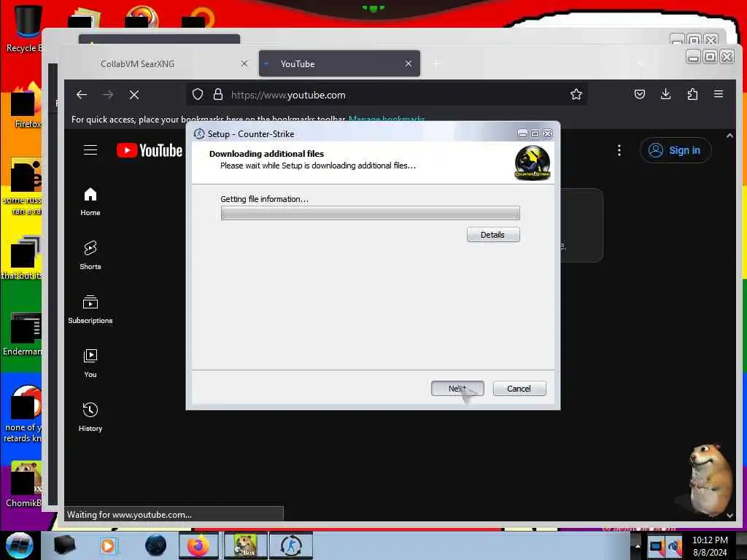Open Firefox application hamburger menu
This screenshot has width=747, height=560.
tap(719, 94)
